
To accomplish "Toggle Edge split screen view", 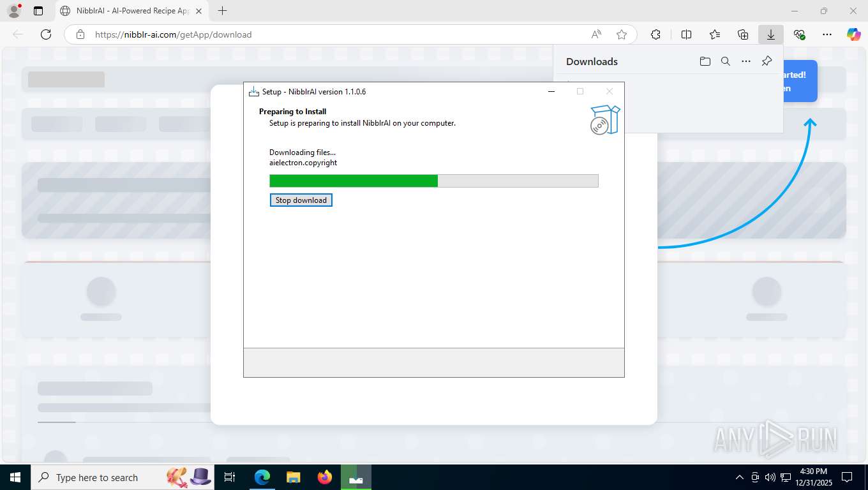I will click(687, 34).
